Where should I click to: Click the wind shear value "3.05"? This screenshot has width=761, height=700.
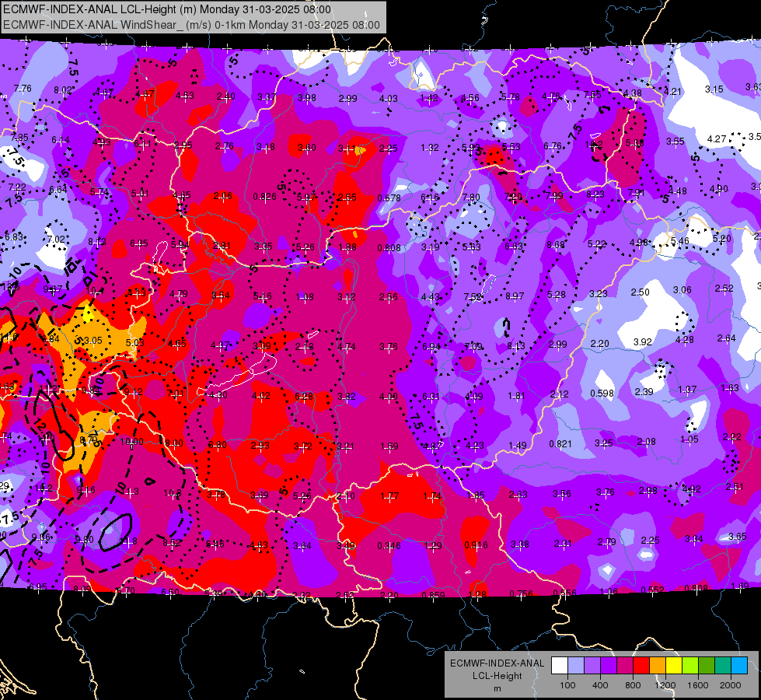93,341
